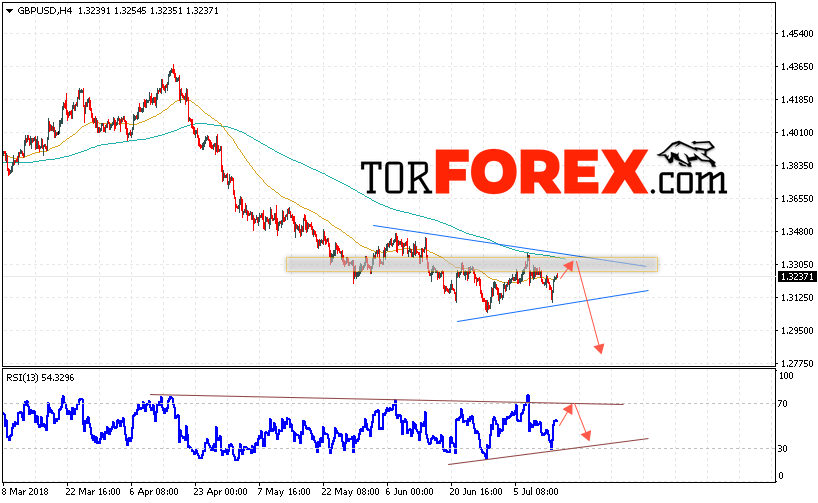Image resolution: width=818 pixels, height=503 pixels.
Task: Click the 22 May 08:00 time label
Action: coord(350,492)
